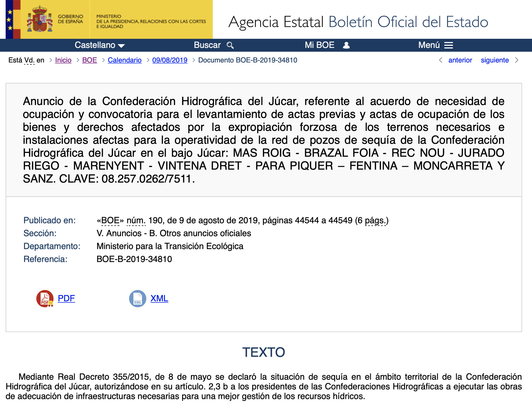
Task: Click the TEXTO section heading
Action: pos(264,352)
